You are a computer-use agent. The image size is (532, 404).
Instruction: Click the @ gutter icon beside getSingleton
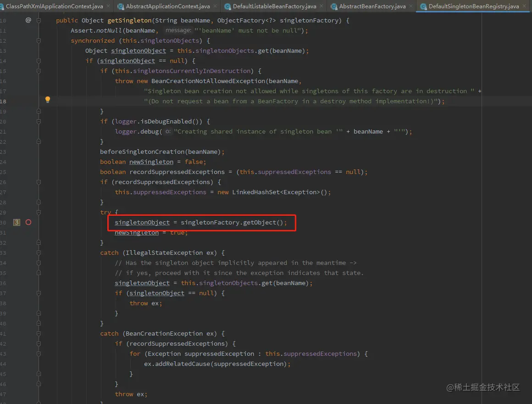(28, 20)
